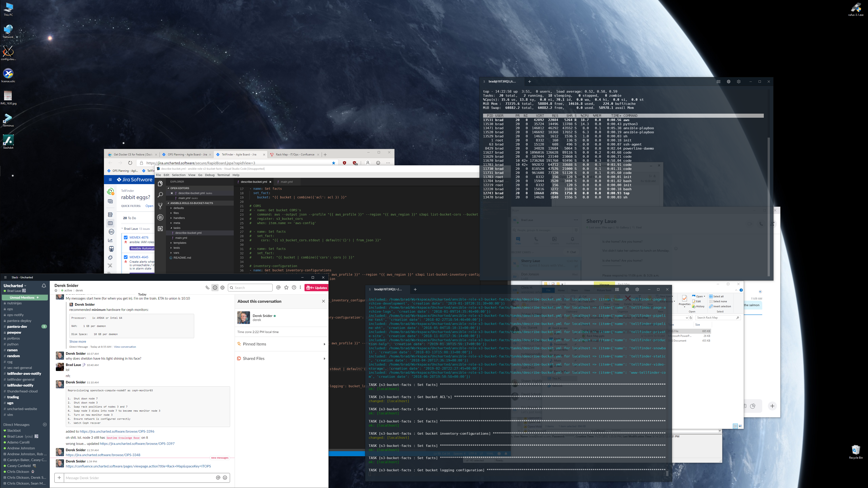
Task: Expand Shared Files in Slack details
Action: tap(281, 358)
